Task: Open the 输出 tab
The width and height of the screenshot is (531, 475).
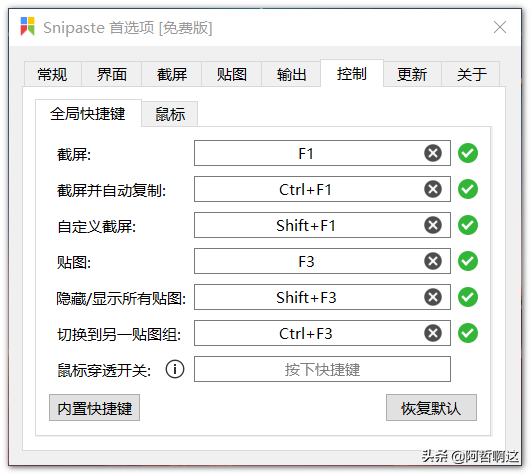Action: click(x=291, y=74)
